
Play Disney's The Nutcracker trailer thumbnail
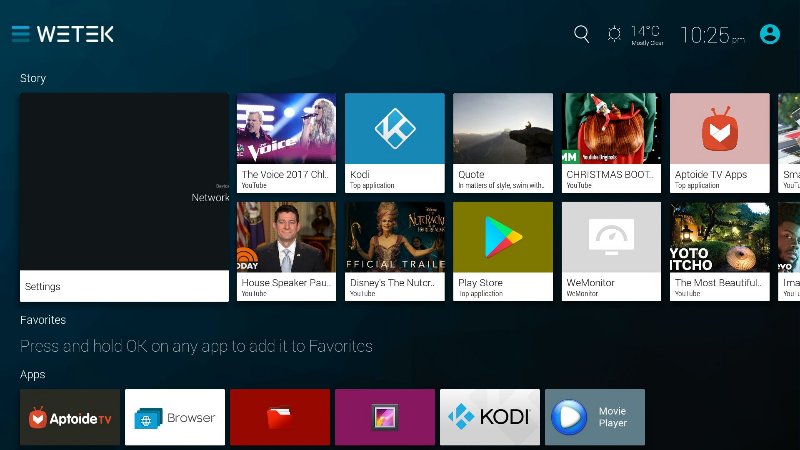pyautogui.click(x=394, y=251)
